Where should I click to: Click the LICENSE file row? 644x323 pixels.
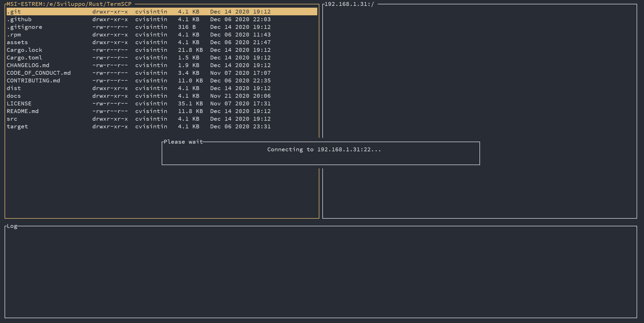(x=19, y=104)
